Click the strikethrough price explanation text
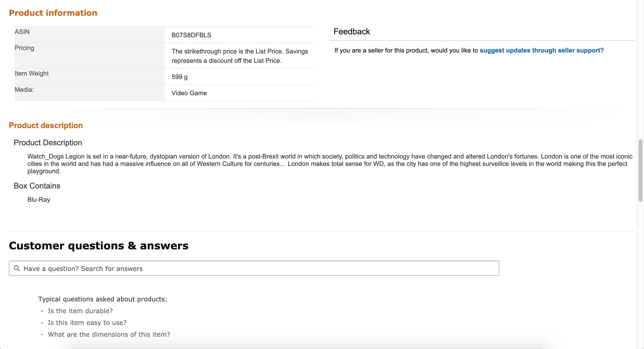Viewport: 644px width, 349px height. click(240, 56)
